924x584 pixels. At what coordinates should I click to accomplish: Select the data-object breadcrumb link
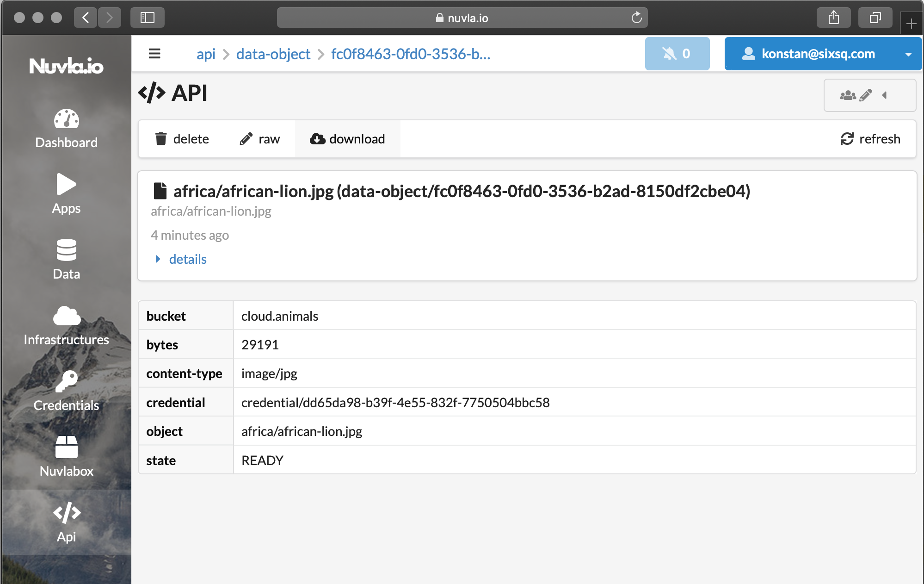tap(273, 54)
